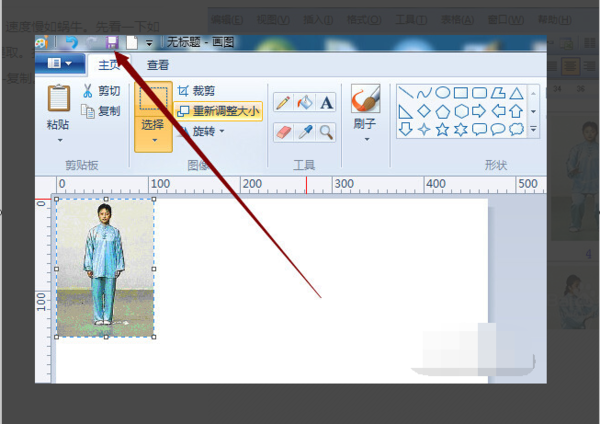Viewport: 600px width, 424px height.
Task: Select the Five-point star shape
Action: (442, 129)
